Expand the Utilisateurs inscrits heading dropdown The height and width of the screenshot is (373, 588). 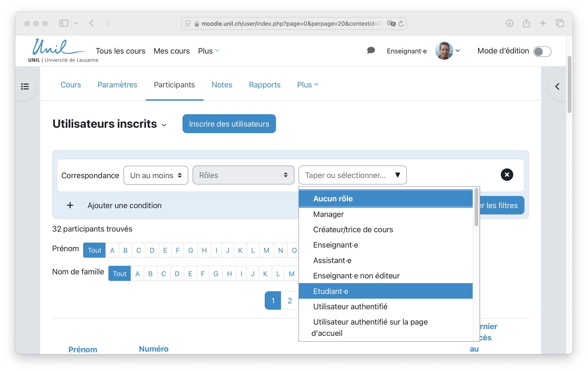point(164,125)
